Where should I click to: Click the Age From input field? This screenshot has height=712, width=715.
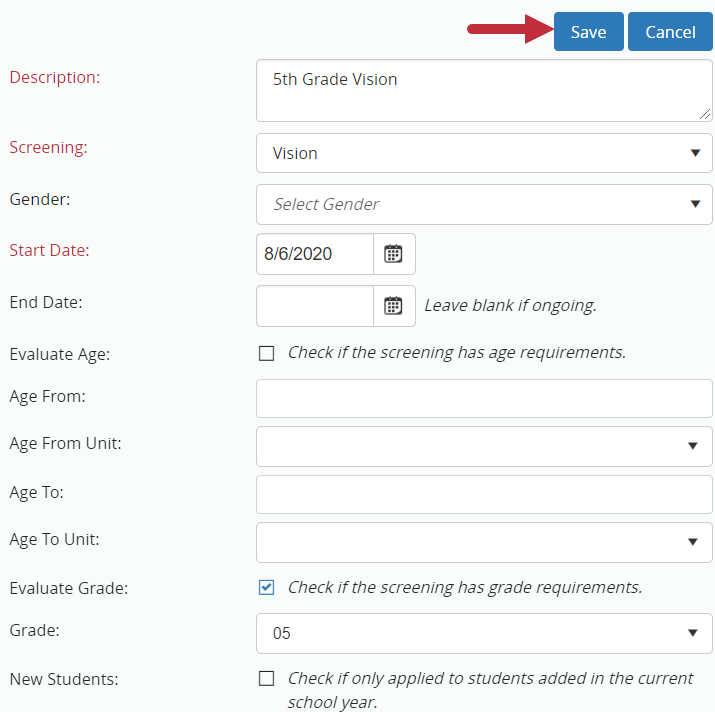[x=484, y=398]
